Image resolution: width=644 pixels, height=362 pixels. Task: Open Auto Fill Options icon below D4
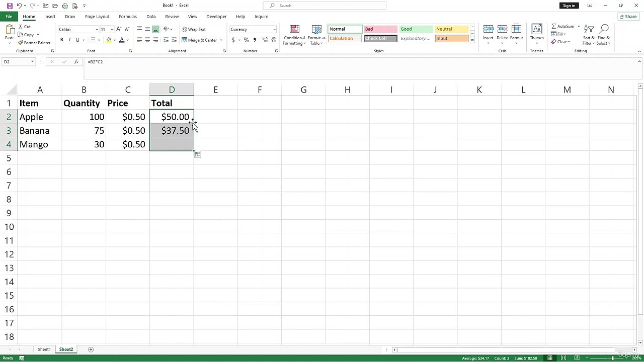point(197,154)
